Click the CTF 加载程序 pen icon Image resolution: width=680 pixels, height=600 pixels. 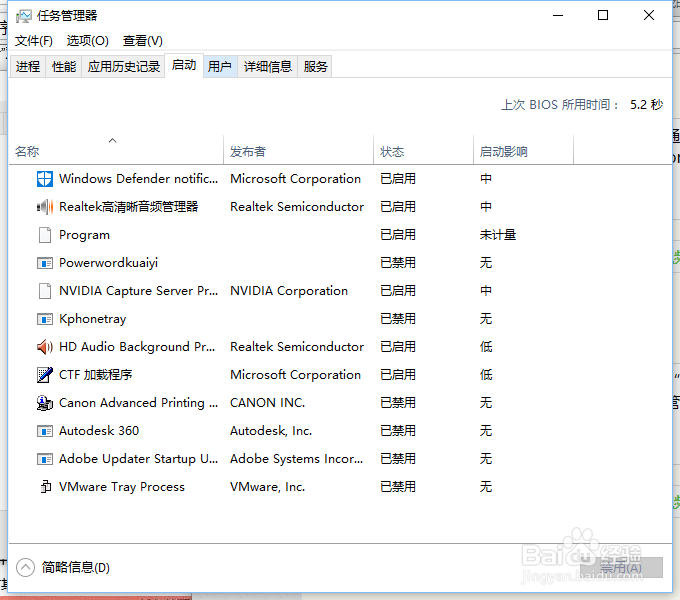pos(45,375)
